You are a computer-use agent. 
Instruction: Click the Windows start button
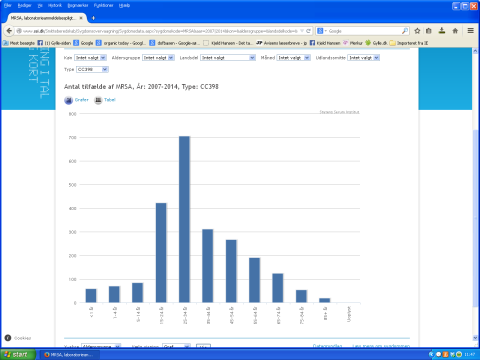18,354
